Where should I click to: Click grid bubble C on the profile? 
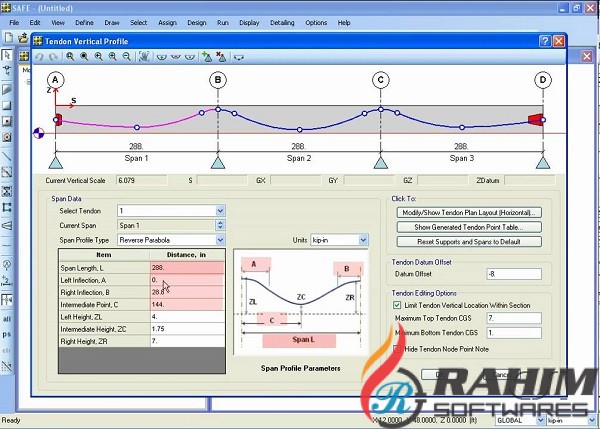click(380, 80)
